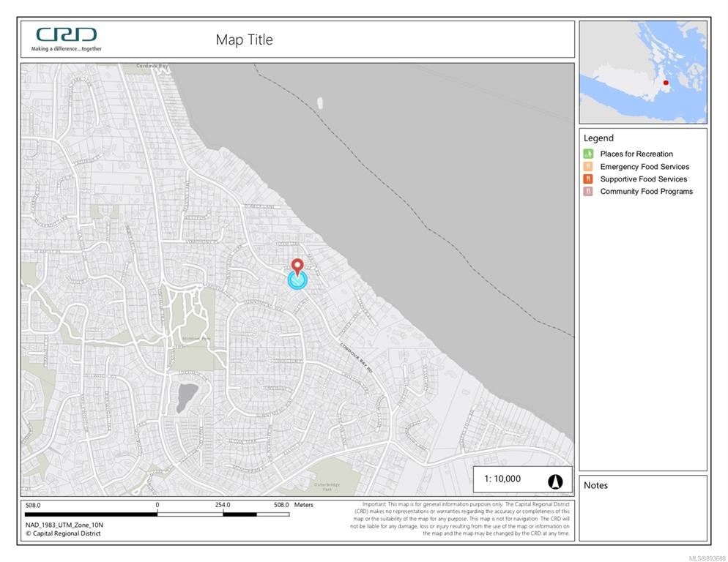Click the blue circle location marker
This screenshot has height=562, width=728.
(x=297, y=280)
